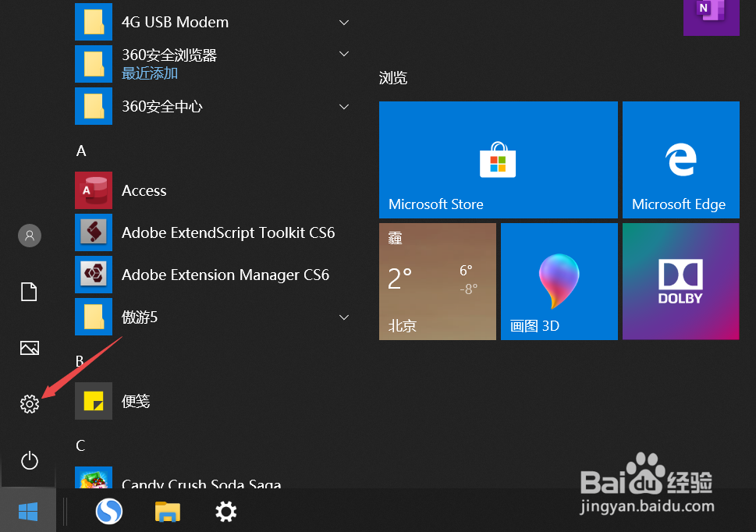Expand the 傲游5 folder chevron
Viewport: 756px width, 532px height.
click(x=344, y=317)
